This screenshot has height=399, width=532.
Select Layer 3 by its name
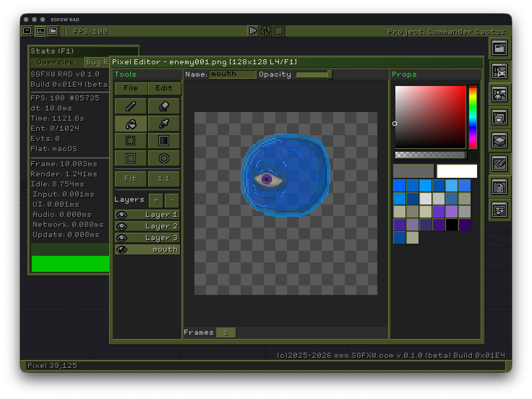coord(161,238)
